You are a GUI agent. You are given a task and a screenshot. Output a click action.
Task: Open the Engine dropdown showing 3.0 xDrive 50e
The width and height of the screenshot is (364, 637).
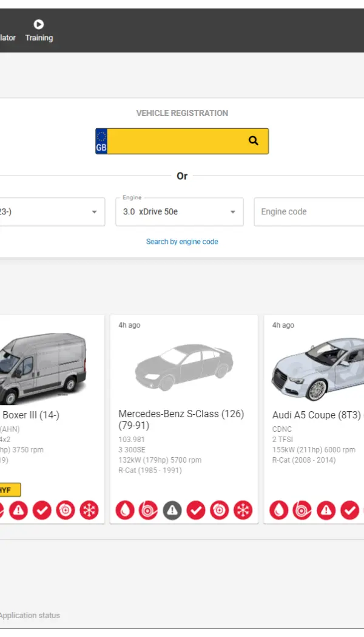click(x=180, y=212)
